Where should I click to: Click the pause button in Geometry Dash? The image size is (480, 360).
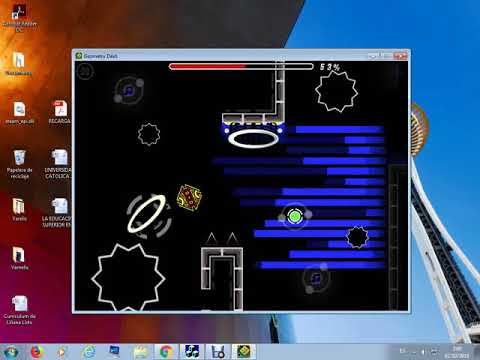85,71
